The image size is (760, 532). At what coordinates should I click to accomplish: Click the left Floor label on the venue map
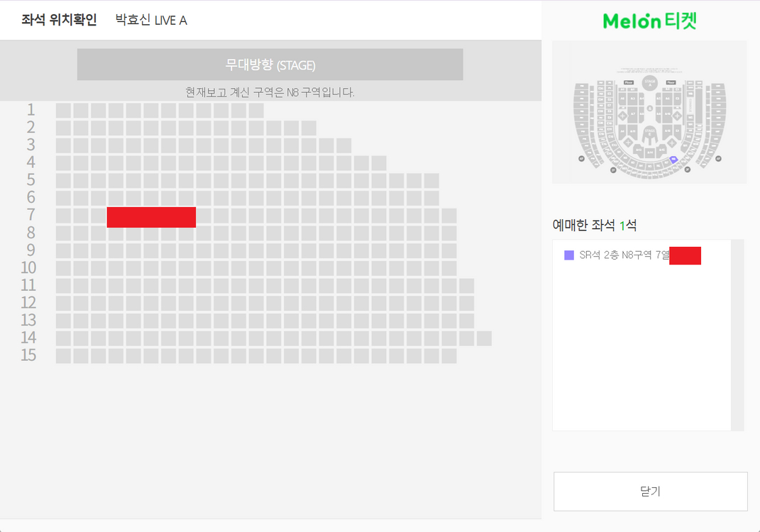629,82
